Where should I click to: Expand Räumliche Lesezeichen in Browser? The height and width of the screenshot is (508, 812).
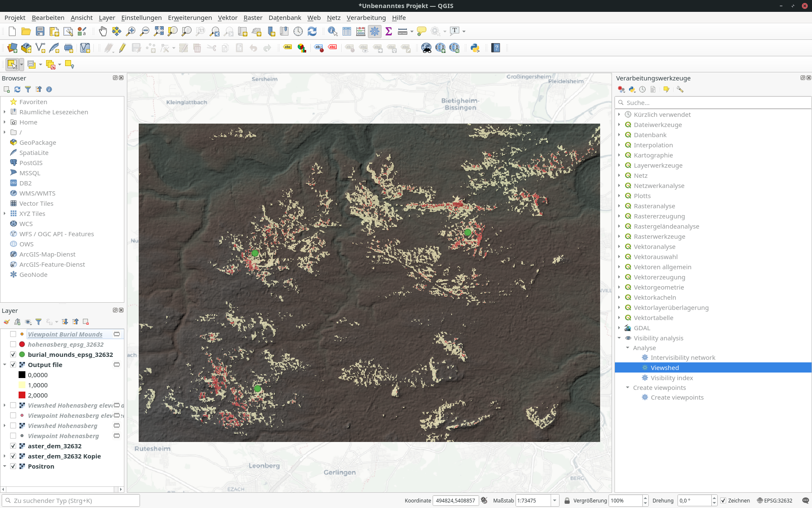[x=5, y=112]
